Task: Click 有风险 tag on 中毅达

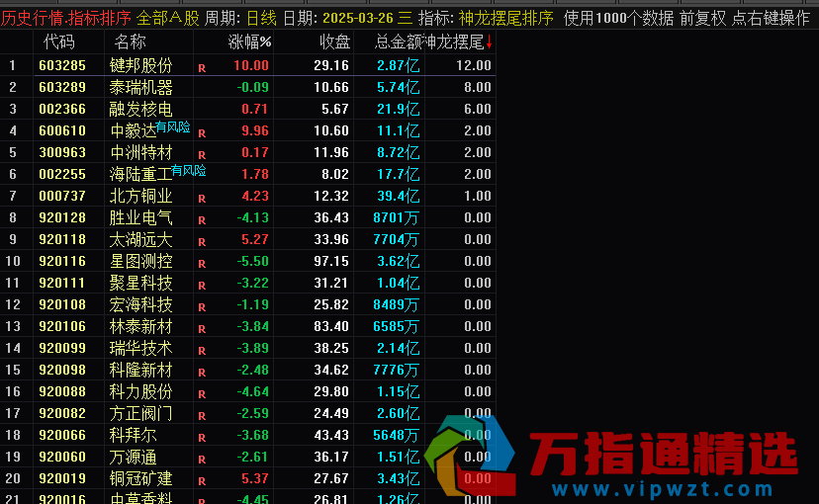Action: click(173, 126)
